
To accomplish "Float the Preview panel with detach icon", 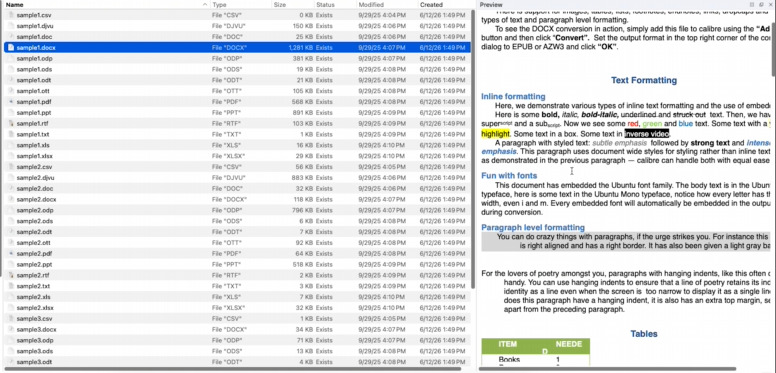I will [762, 4].
